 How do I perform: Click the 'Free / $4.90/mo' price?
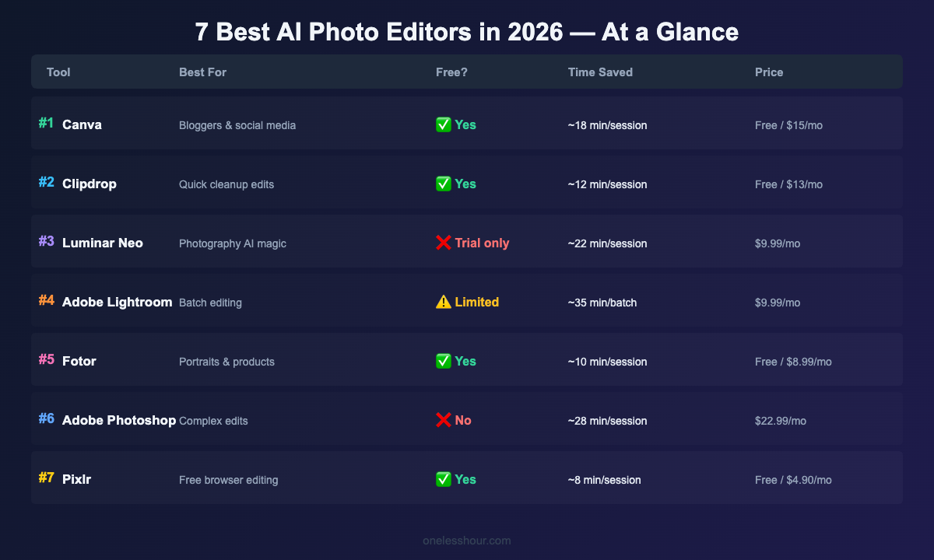tap(793, 480)
